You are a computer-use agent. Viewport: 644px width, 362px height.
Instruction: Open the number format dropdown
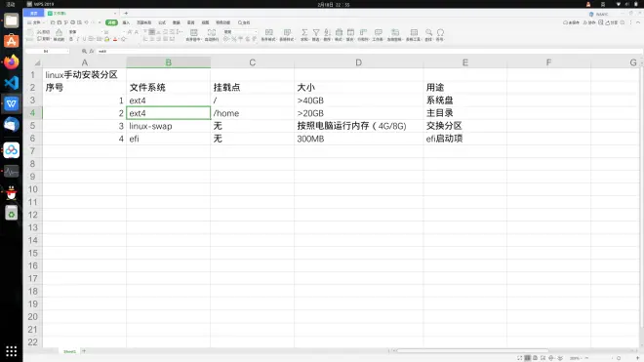[241, 31]
